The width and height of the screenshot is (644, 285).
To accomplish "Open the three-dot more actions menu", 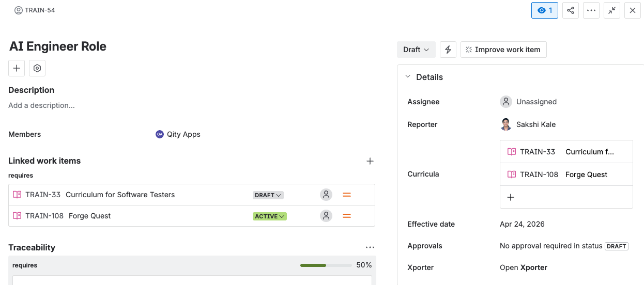I will coord(591,10).
